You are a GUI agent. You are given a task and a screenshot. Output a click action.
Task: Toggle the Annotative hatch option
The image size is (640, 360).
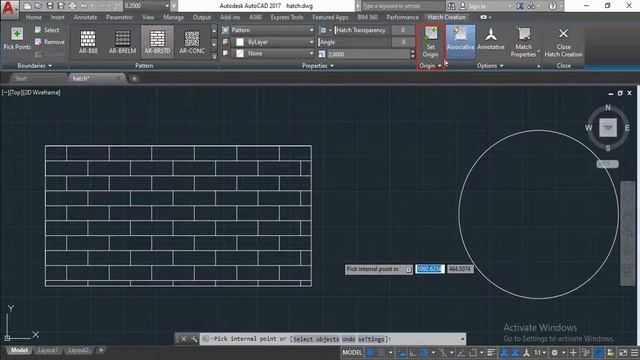tap(491, 40)
